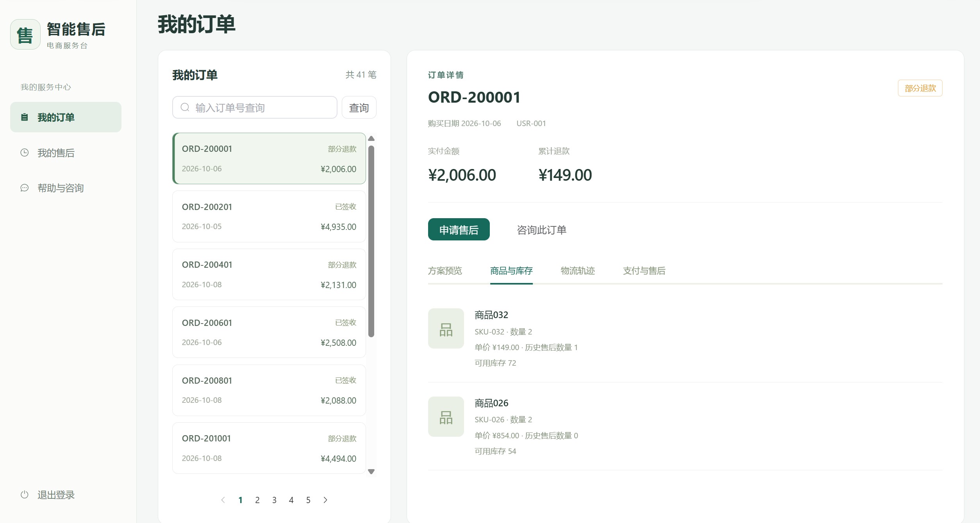Image resolution: width=980 pixels, height=523 pixels.
Task: Select order card ORD-200601
Action: tap(269, 333)
